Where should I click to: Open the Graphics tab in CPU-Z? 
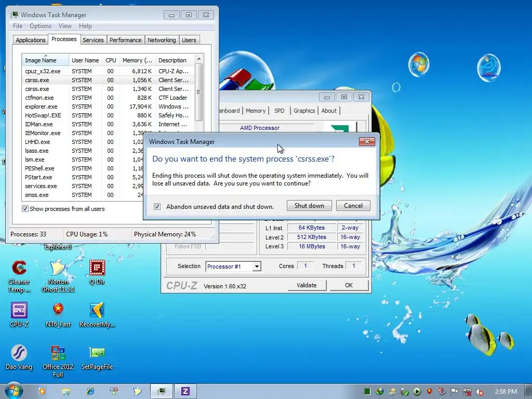pos(304,111)
